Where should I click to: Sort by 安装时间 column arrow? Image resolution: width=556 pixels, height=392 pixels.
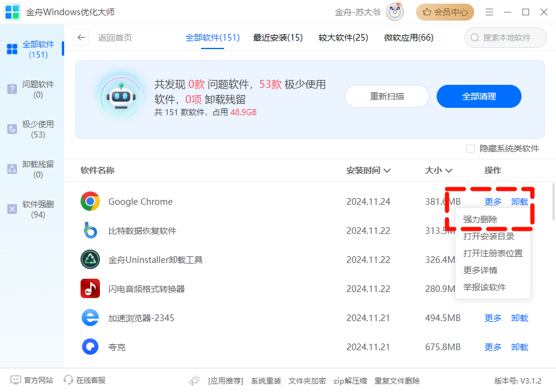point(387,171)
